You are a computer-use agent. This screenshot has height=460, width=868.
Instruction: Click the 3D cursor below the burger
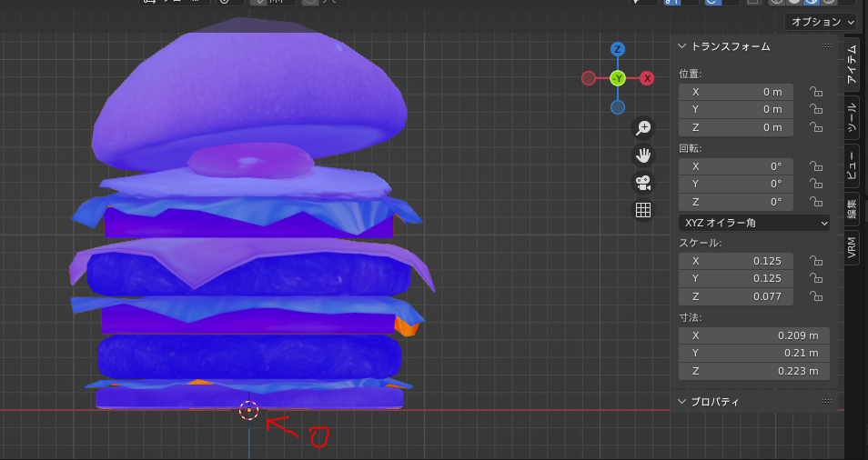pos(248,410)
